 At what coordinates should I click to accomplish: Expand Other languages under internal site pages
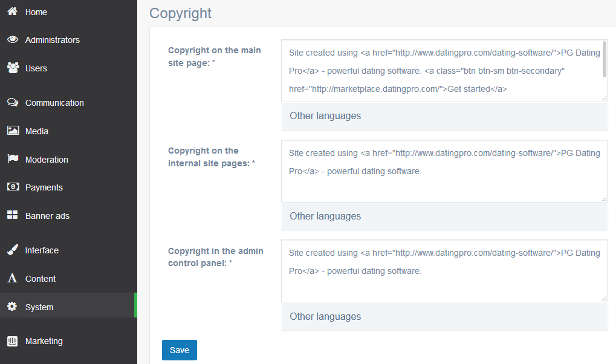[325, 216]
